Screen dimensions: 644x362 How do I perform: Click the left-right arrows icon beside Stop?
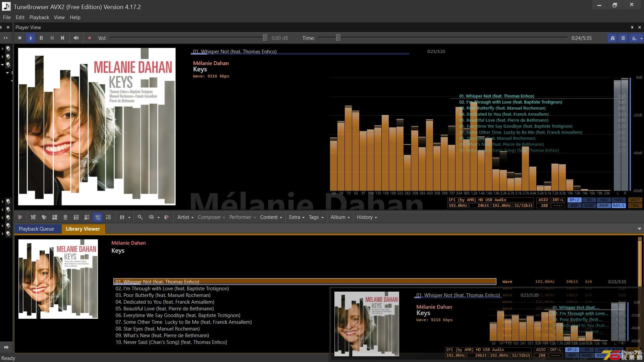pyautogui.click(x=6, y=38)
